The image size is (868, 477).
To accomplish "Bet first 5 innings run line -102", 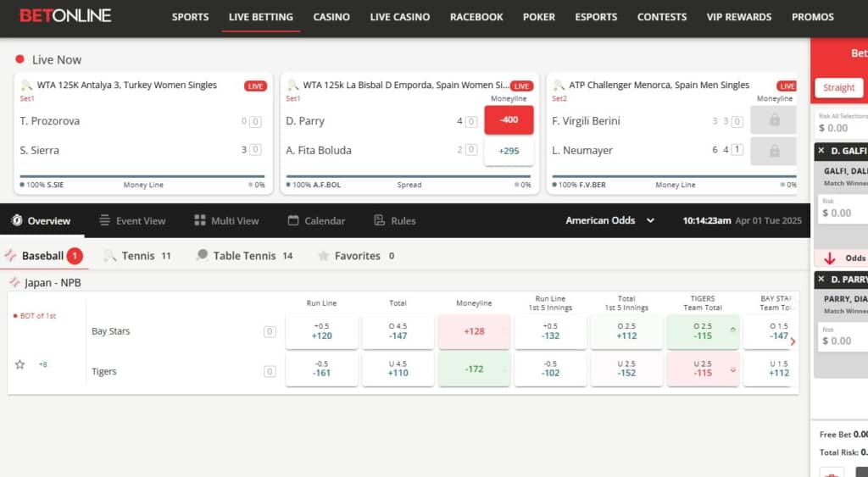I will (x=550, y=369).
